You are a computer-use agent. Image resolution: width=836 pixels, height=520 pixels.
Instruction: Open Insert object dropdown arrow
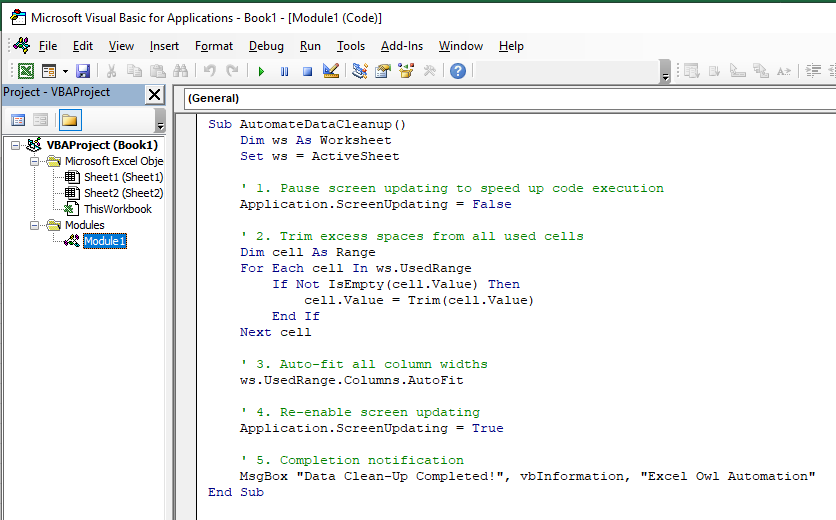(x=65, y=71)
